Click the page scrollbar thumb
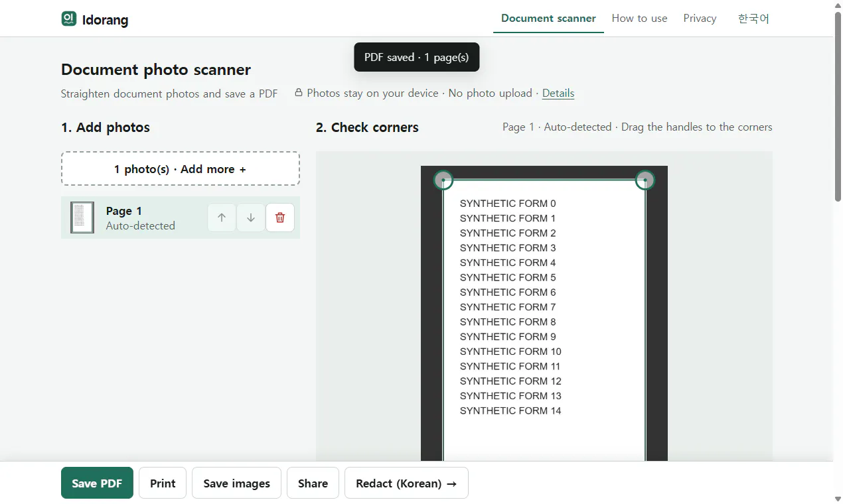 point(838,106)
